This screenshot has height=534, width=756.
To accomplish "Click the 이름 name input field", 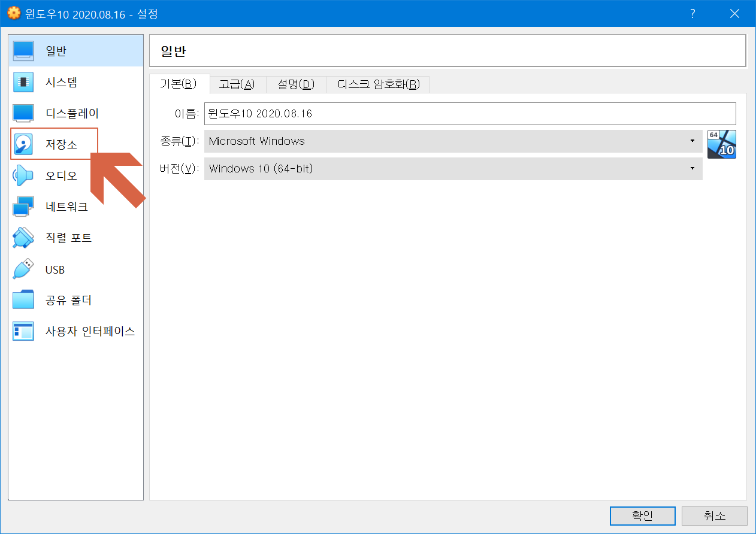I will tap(470, 113).
